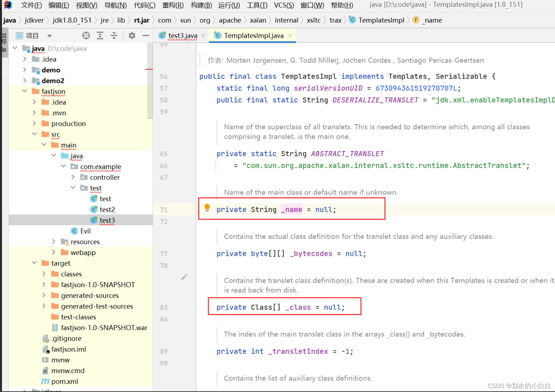Screen dimensions: 555x392
Task: Select Evil class in project tree
Action: tap(85, 231)
